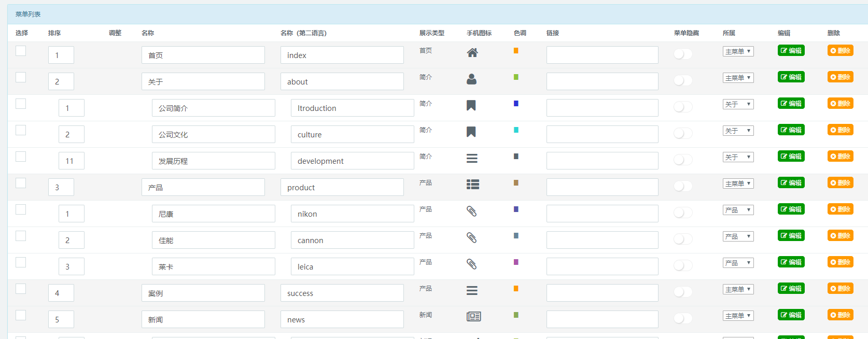Check the selection box for 首页 row
This screenshot has height=339, width=868.
(x=21, y=51)
